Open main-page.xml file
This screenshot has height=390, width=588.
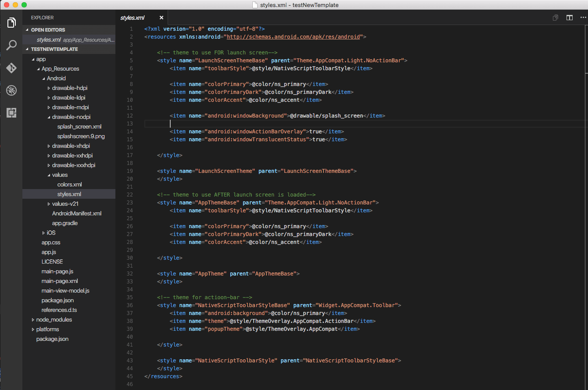(x=60, y=281)
